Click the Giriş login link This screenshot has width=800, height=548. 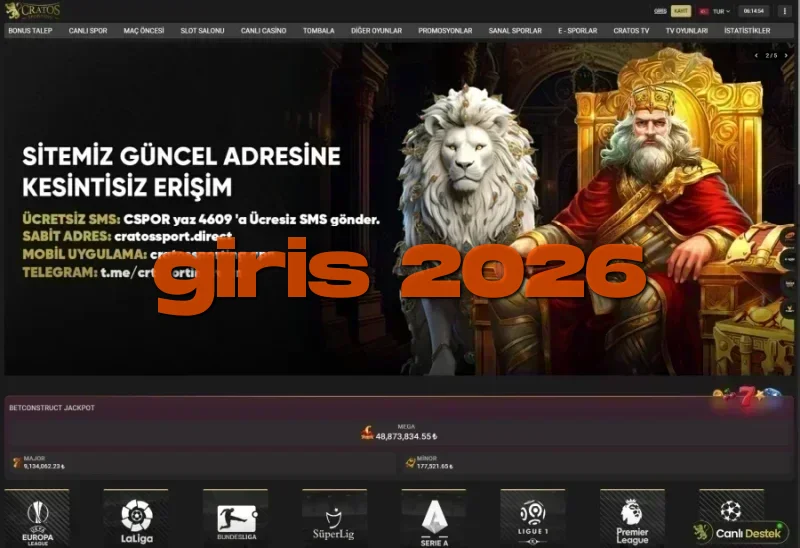pyautogui.click(x=660, y=11)
